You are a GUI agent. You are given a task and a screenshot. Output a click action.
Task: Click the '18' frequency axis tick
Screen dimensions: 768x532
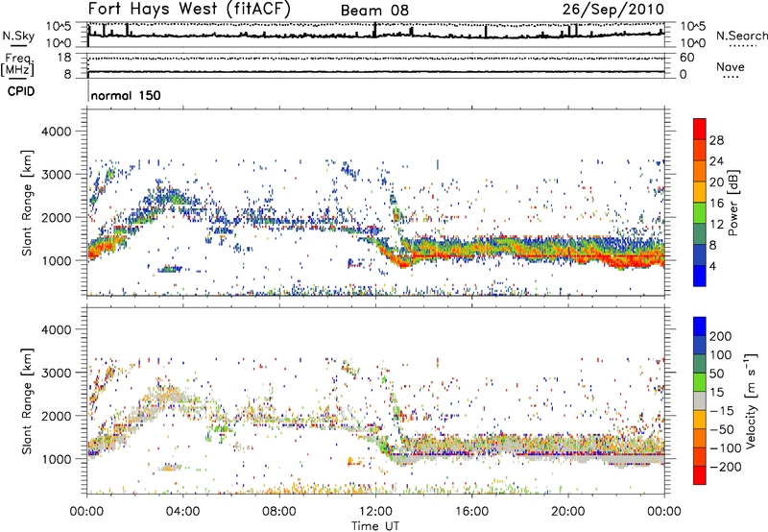(64, 58)
